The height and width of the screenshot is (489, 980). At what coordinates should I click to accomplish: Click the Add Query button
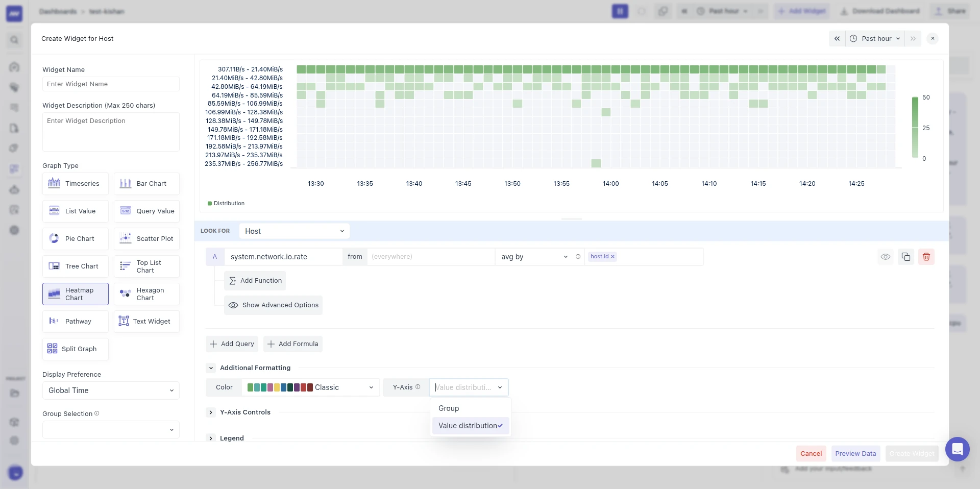click(x=232, y=344)
